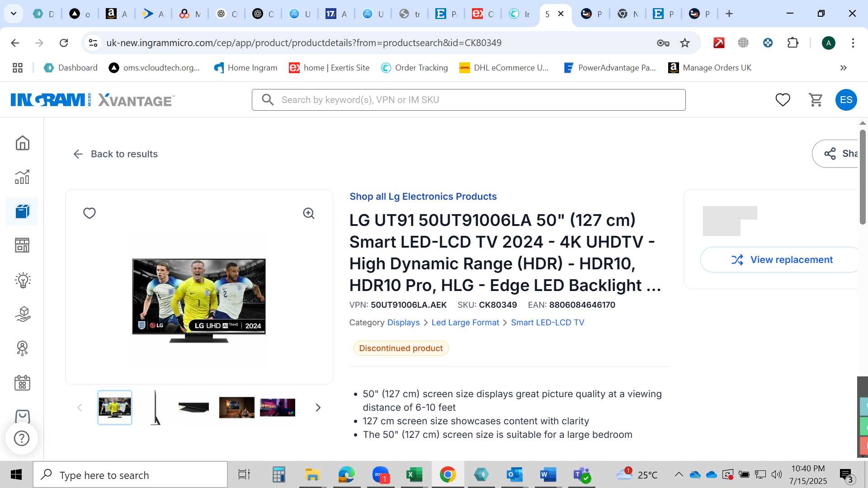The width and height of the screenshot is (868, 488).
Task: Click the SKU value CK80349
Action: tap(497, 305)
